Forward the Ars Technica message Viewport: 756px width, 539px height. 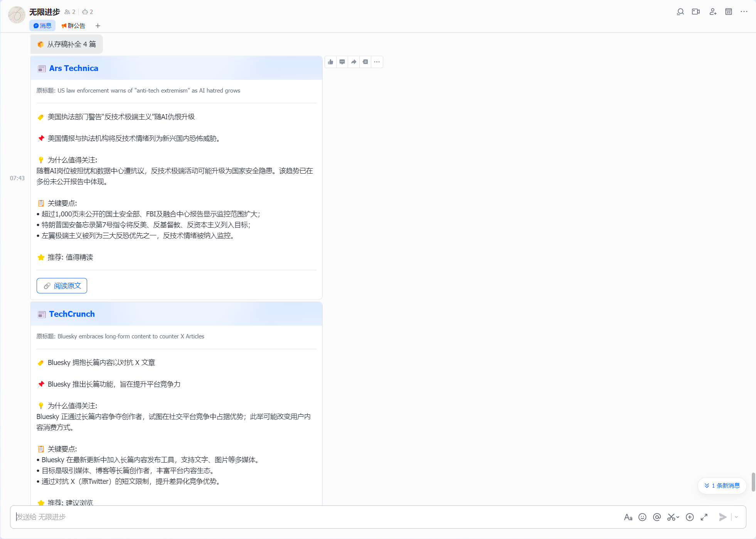[354, 62]
